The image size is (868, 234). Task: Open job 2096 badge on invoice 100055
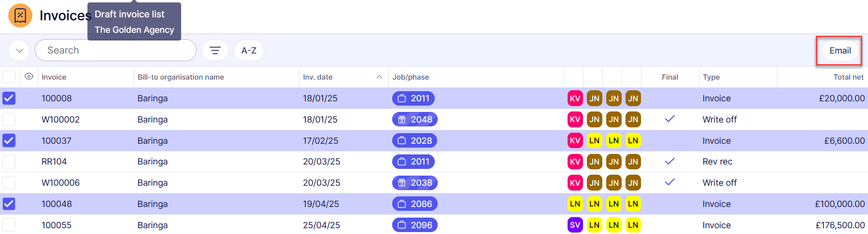tap(414, 225)
